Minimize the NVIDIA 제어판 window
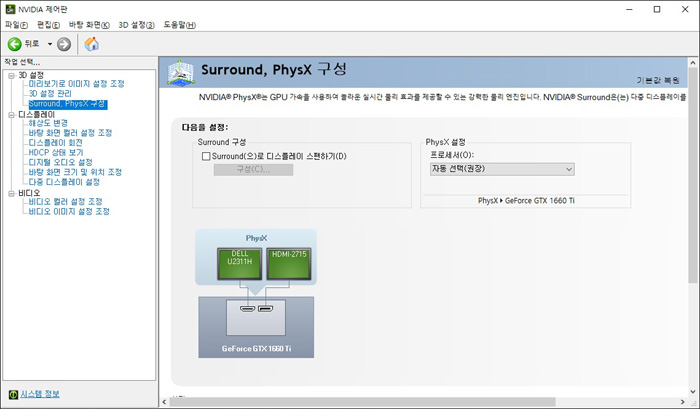 click(629, 9)
